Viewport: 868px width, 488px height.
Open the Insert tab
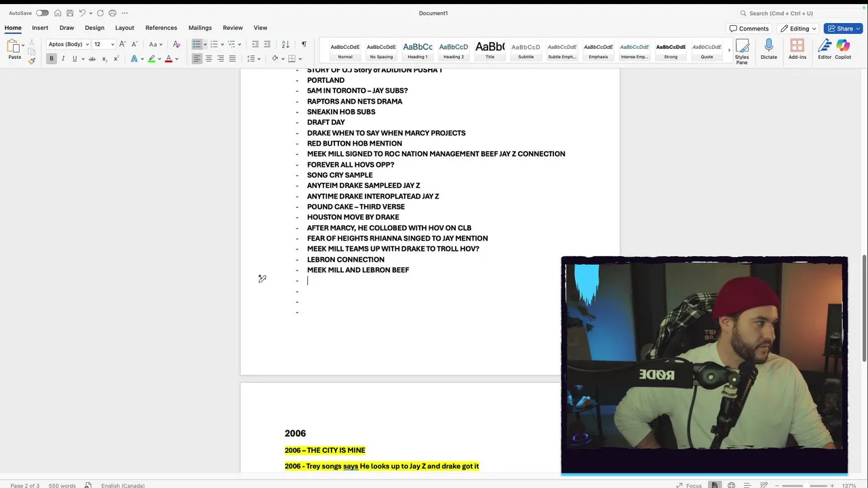tap(40, 28)
